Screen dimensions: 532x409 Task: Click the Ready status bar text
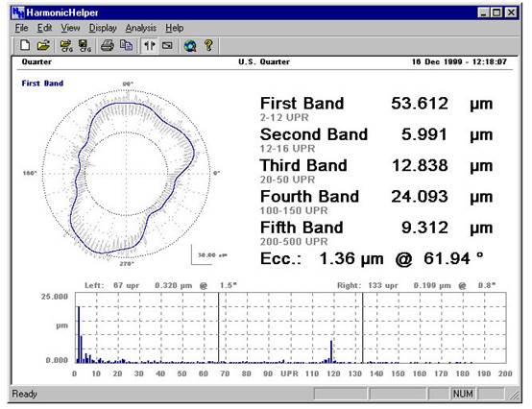coord(24,394)
